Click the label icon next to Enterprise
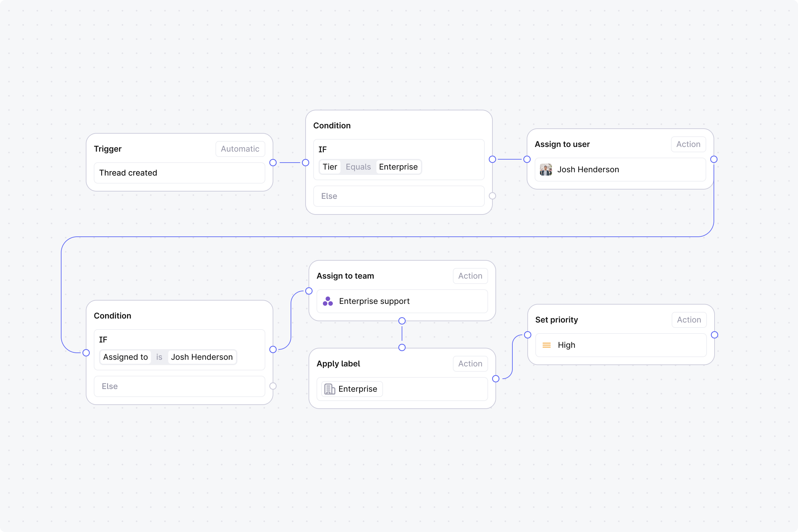 [330, 389]
